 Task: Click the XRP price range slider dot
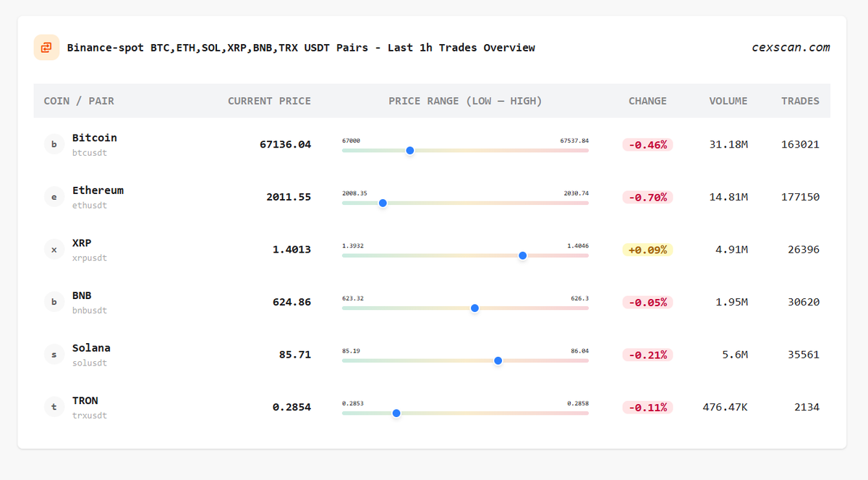point(523,256)
